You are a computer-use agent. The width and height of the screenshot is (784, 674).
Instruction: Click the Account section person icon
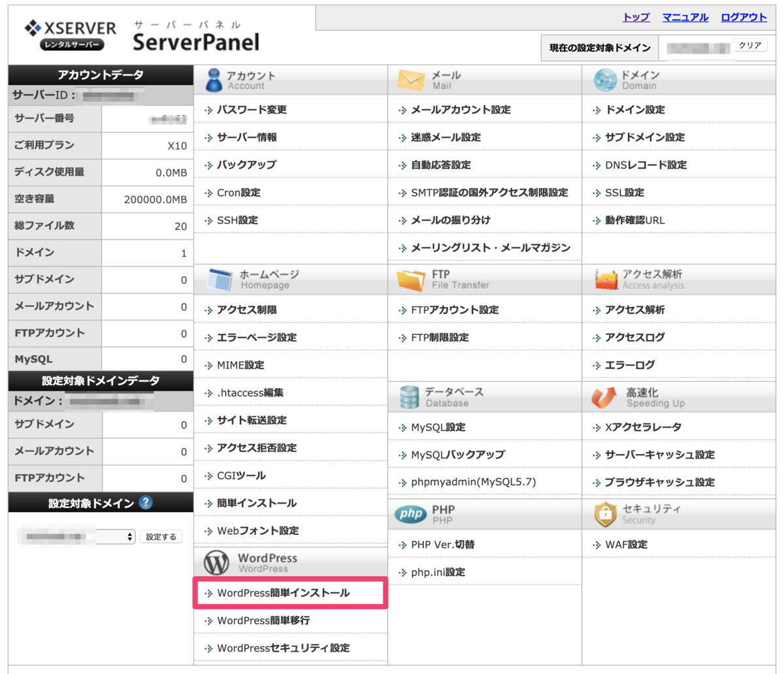pos(213,80)
